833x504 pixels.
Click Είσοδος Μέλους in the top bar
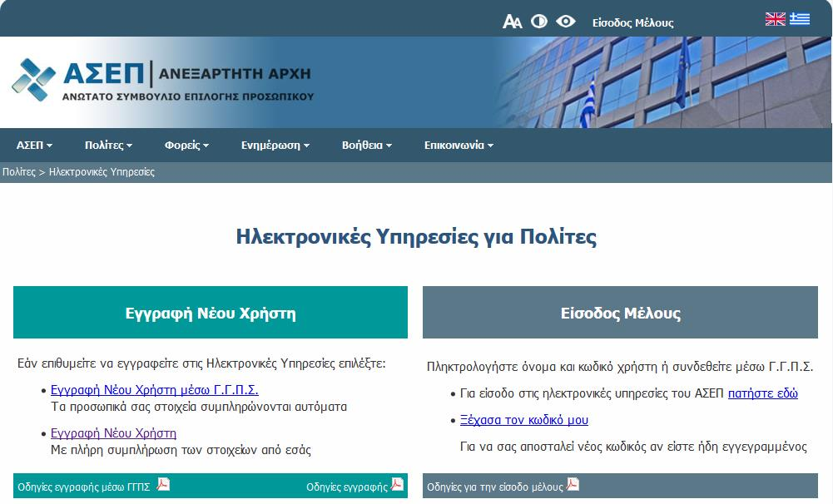click(632, 22)
